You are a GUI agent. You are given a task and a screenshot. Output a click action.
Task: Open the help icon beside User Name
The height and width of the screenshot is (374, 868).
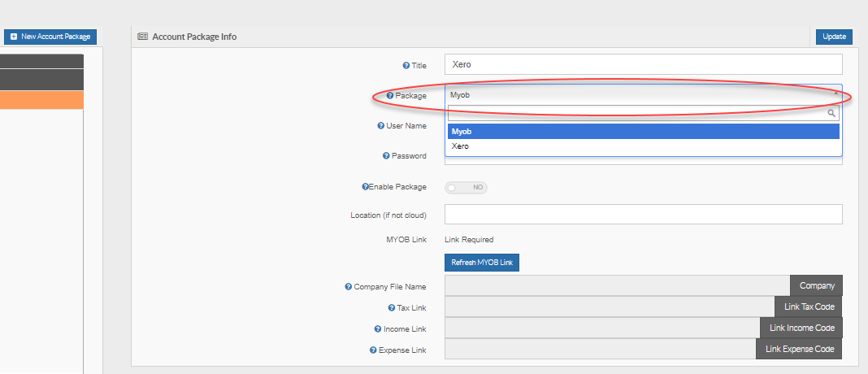pos(380,126)
